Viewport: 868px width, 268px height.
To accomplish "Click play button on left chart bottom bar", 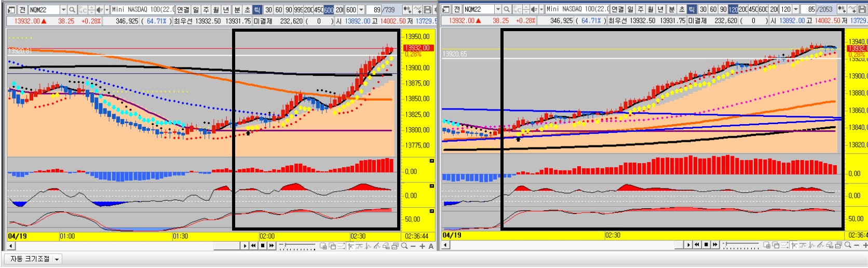I will [245, 246].
